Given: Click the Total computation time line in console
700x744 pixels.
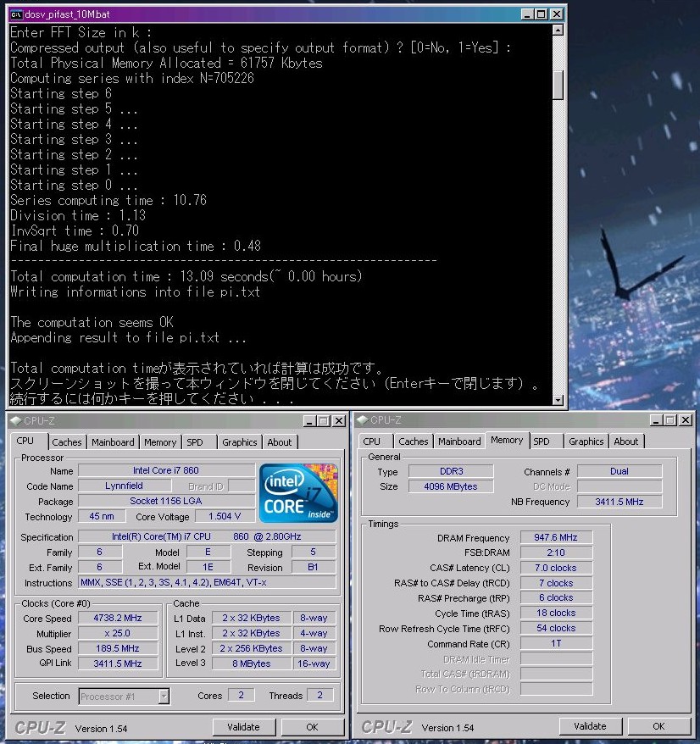Looking at the screenshot, I should tap(186, 276).
